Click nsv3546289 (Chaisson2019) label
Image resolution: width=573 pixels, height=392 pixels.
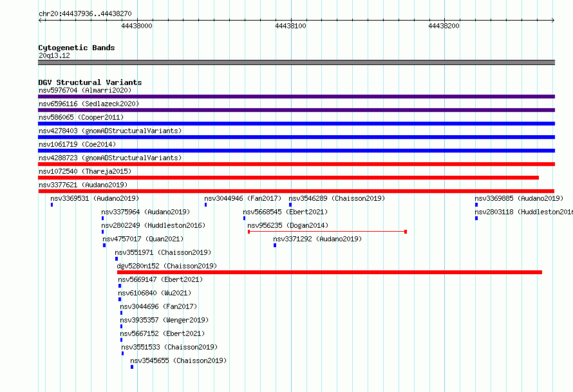click(337, 198)
